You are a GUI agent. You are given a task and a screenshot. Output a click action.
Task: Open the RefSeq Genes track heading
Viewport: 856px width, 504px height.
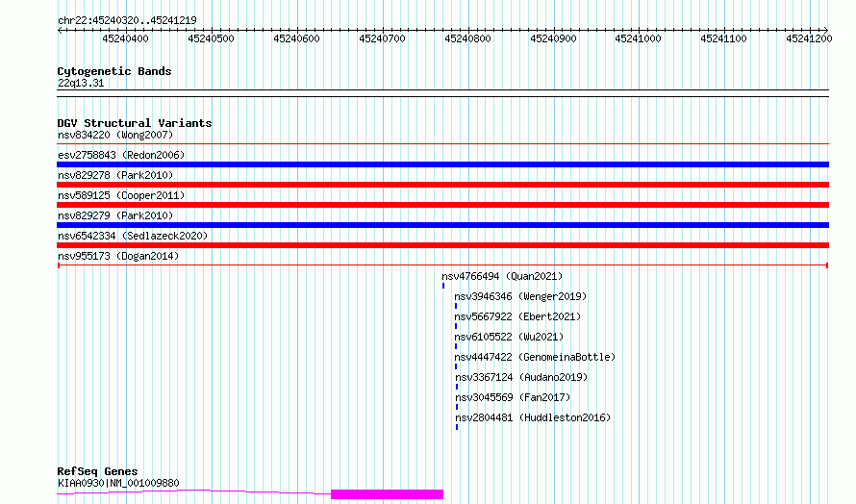(97, 471)
